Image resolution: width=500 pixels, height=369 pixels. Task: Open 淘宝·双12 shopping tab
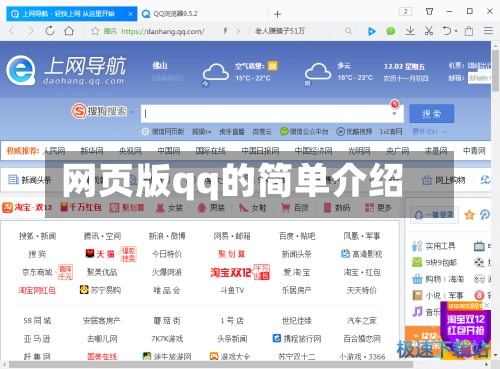[x=27, y=207]
